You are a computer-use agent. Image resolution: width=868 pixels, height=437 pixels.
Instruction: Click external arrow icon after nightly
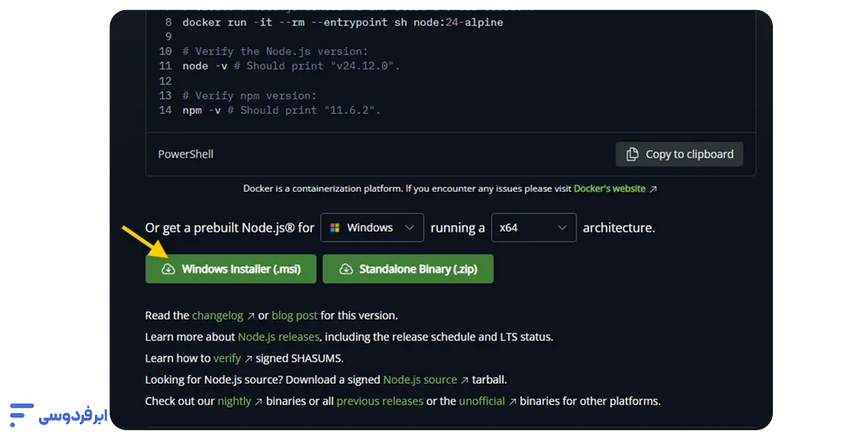(x=259, y=401)
